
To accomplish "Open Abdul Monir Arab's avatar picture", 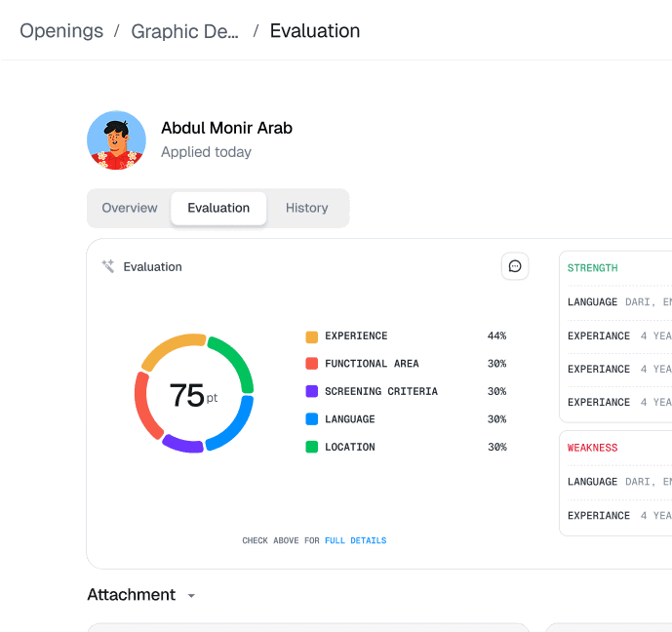I will tap(117, 140).
